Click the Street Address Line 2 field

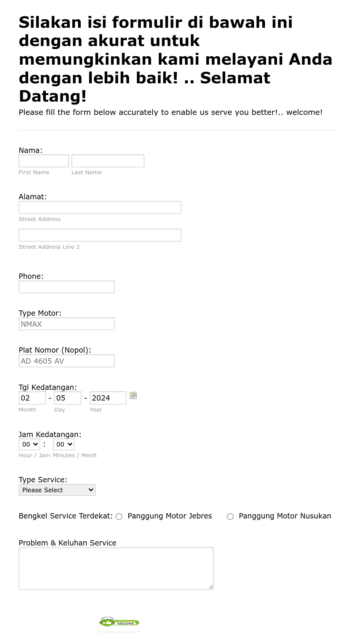point(100,235)
